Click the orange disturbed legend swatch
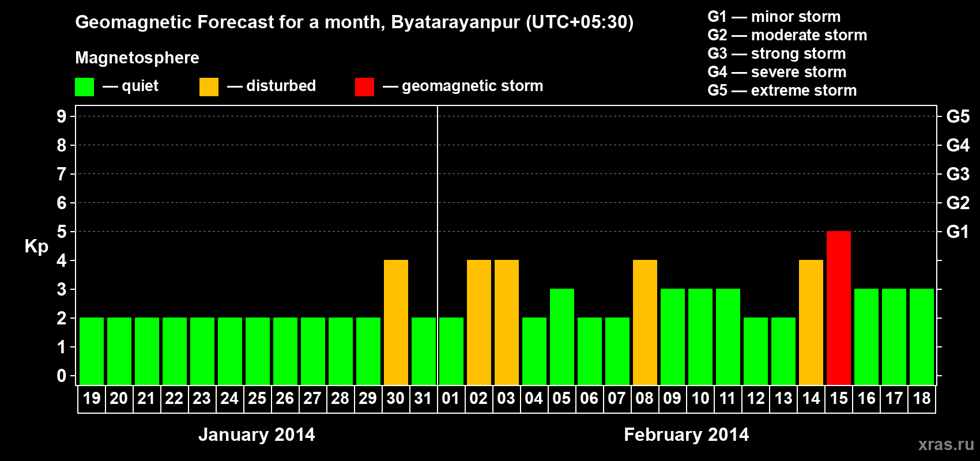Image resolution: width=980 pixels, height=461 pixels. click(209, 87)
